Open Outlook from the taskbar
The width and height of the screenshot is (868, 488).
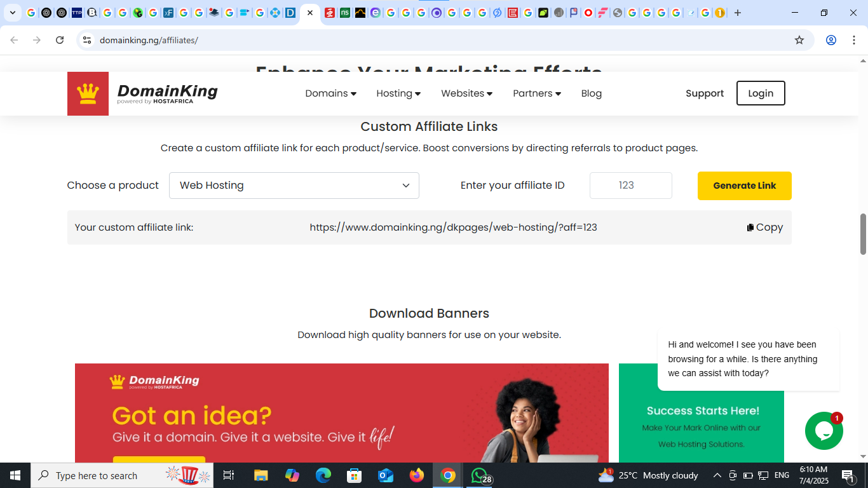385,475
